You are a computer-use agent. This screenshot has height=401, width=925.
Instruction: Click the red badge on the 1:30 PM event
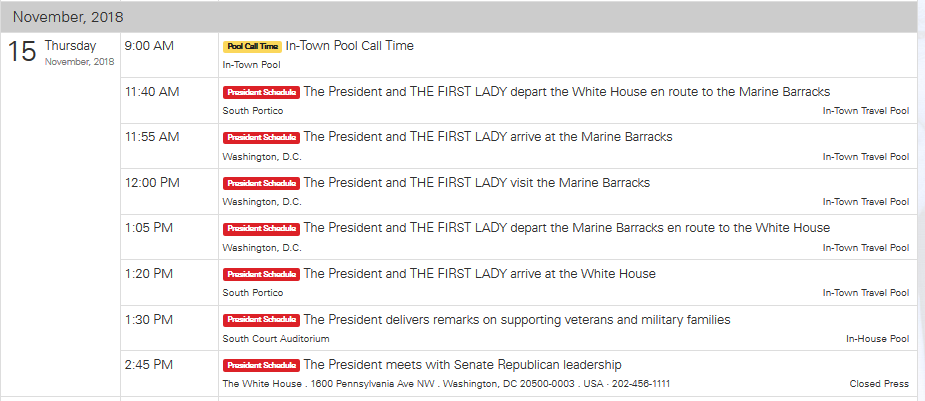[261, 320]
